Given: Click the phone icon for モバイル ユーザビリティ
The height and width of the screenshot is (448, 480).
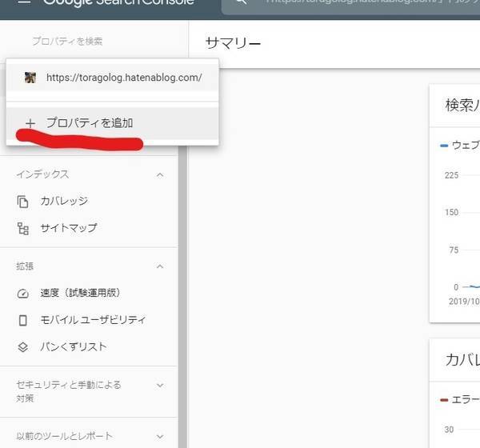Looking at the screenshot, I should (23, 320).
